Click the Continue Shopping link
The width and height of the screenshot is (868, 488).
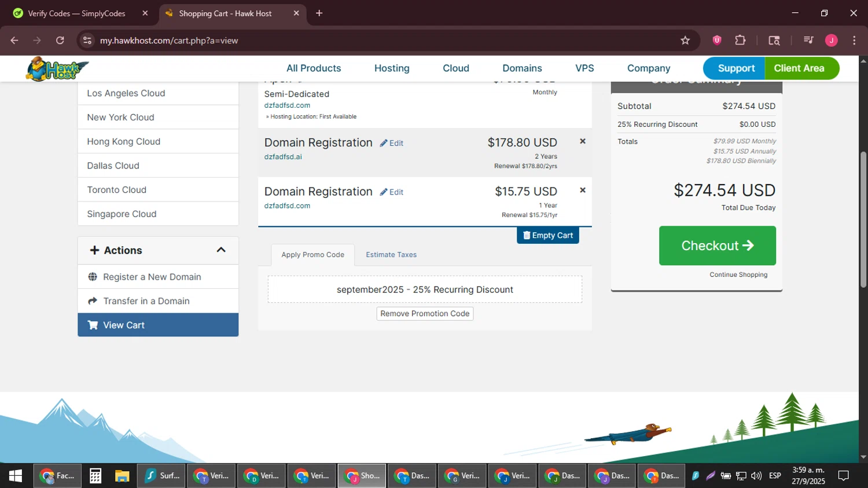click(738, 275)
